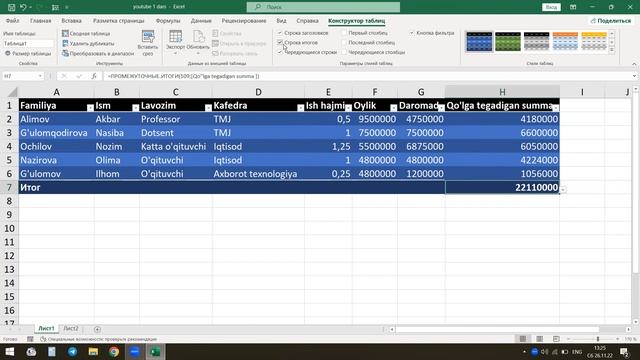This screenshot has height=360, width=640.
Task: Click the table name field Таблица1
Action: [28, 43]
